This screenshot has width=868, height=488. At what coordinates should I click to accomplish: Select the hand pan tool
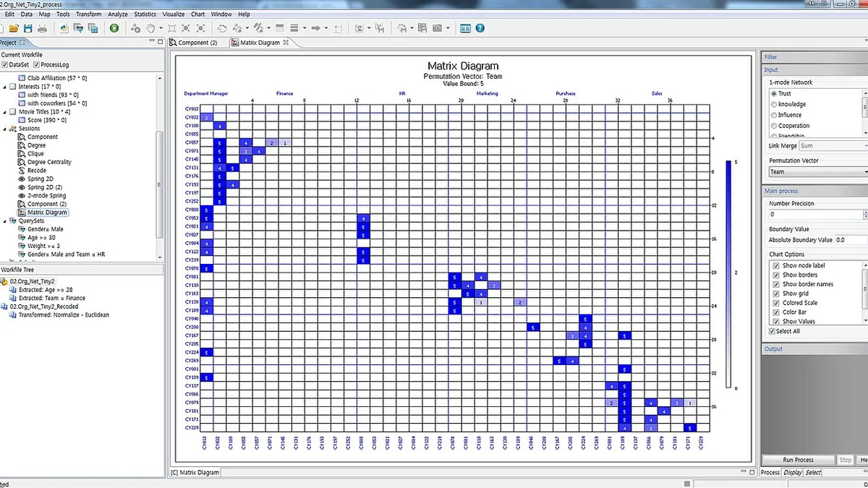point(151,28)
